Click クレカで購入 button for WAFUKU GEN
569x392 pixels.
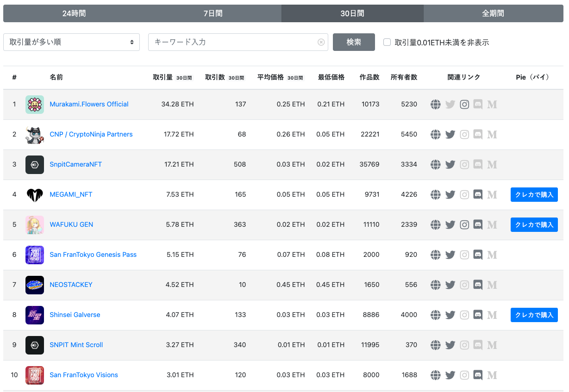pyautogui.click(x=534, y=224)
